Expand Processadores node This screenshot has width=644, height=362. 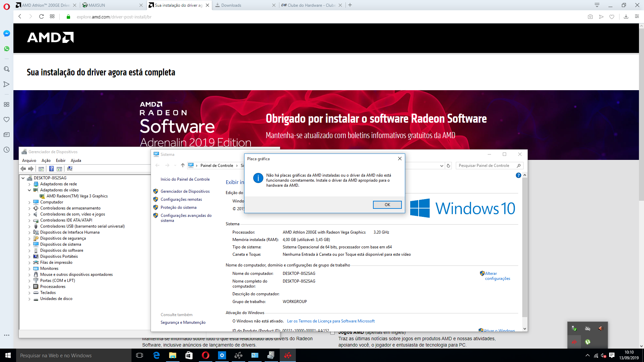coord(29,287)
